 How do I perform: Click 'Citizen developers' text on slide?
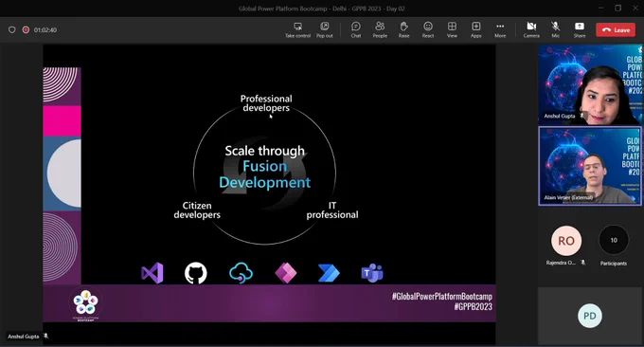[197, 210]
